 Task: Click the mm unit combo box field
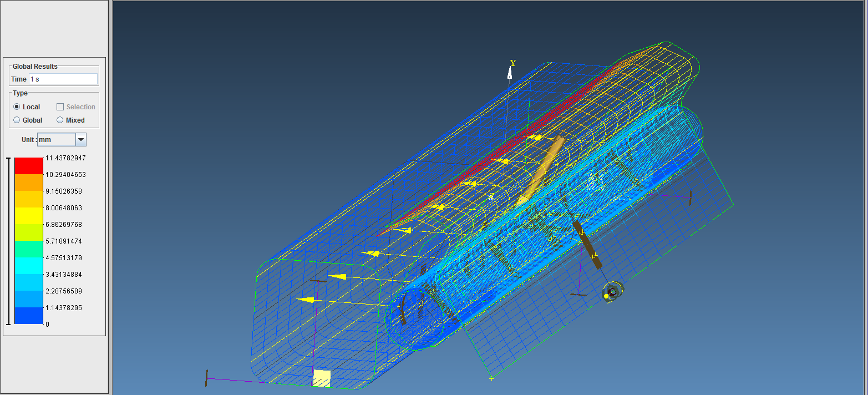[56, 140]
